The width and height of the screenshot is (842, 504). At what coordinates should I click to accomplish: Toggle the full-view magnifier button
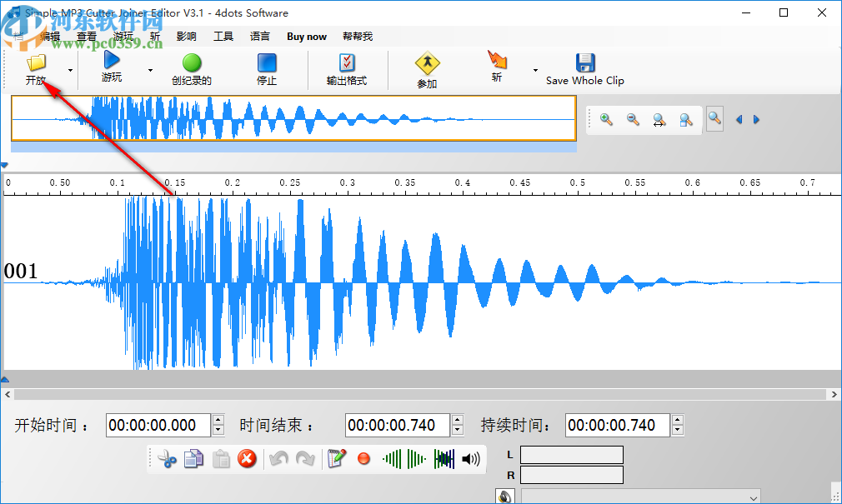point(714,119)
